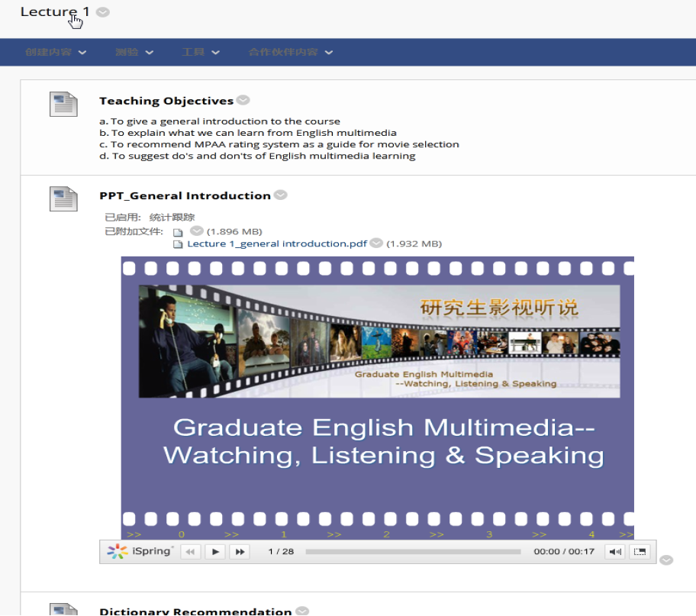This screenshot has height=616, width=696.
Task: Play the iSpring presentation
Action: [215, 551]
